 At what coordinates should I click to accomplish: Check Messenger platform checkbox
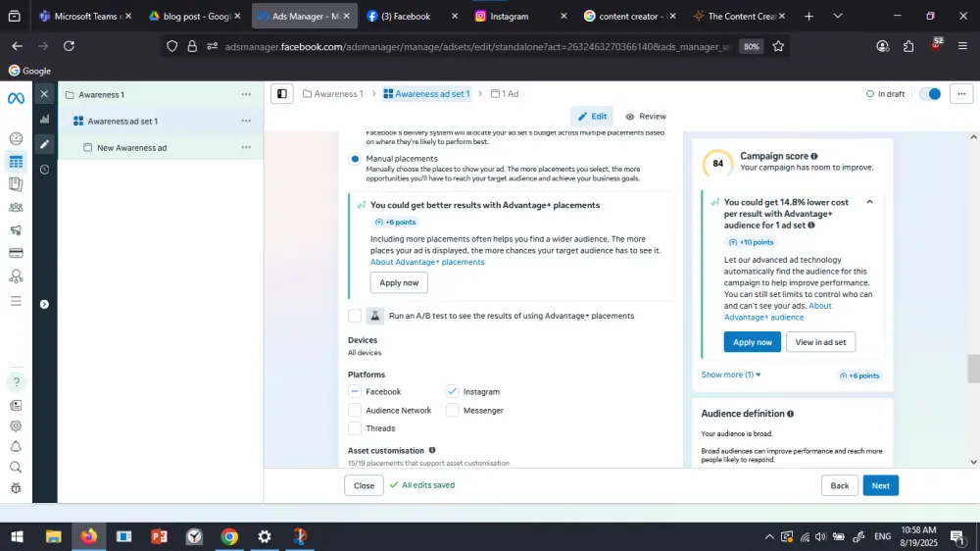click(452, 410)
